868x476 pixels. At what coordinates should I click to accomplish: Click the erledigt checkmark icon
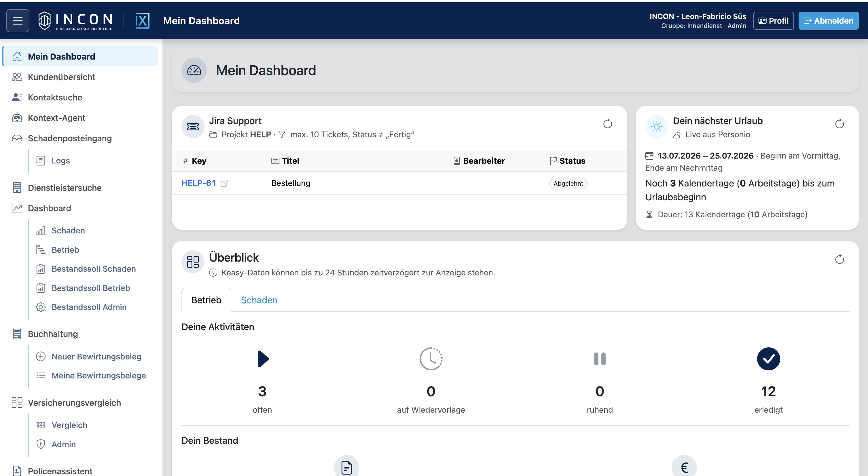(768, 359)
